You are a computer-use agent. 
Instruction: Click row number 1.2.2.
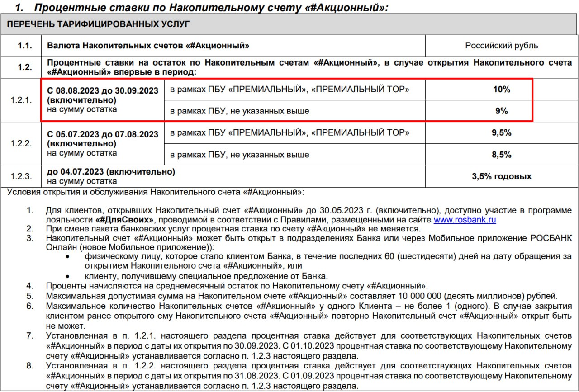(x=21, y=144)
